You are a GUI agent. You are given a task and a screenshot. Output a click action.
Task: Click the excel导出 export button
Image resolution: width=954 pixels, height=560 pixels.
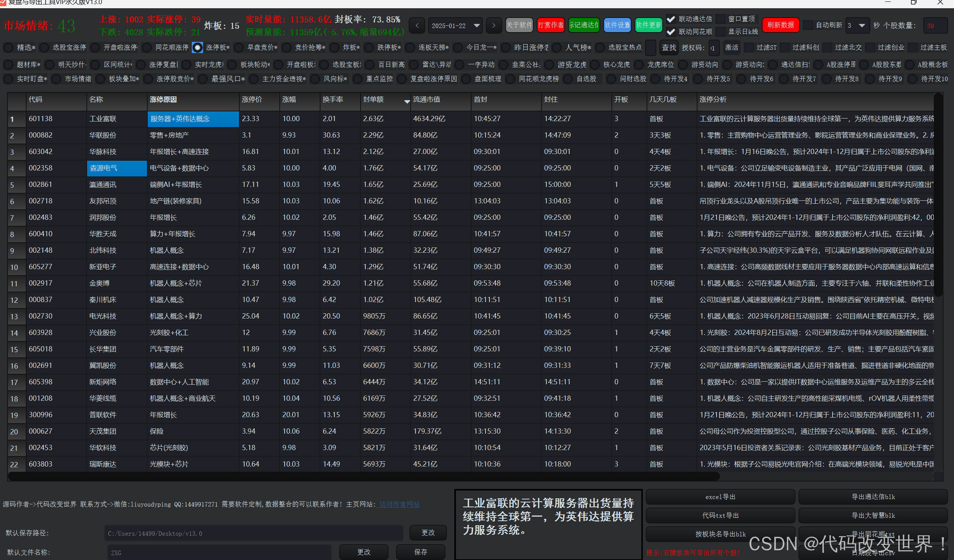[720, 497]
